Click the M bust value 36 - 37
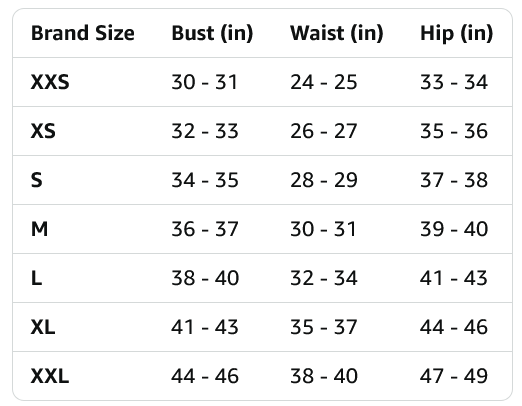 tap(205, 229)
